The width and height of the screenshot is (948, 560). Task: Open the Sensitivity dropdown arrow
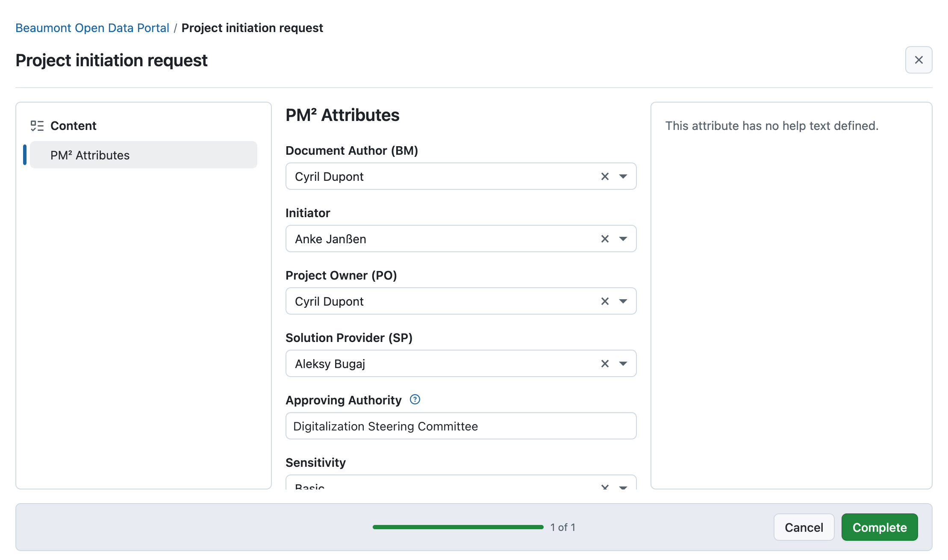(623, 487)
